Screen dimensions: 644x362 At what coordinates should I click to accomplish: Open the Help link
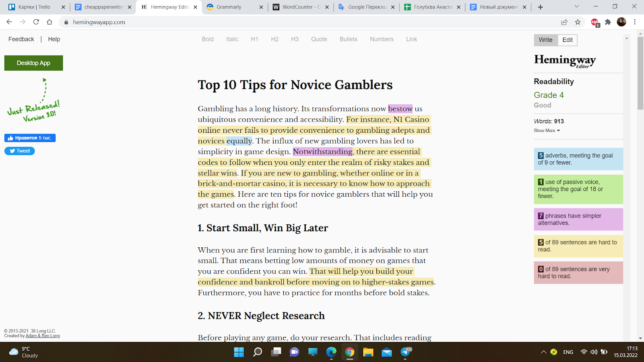click(54, 39)
